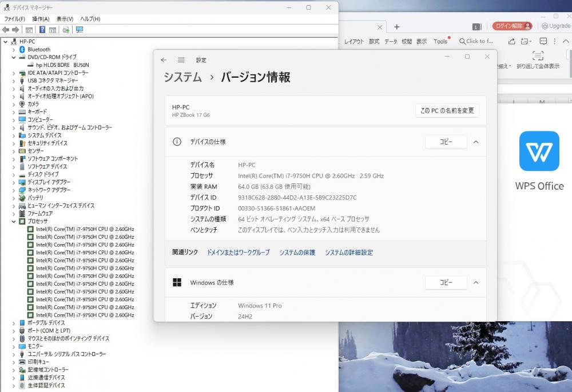Select the モニター category icon
The image size is (572, 392).
pos(22,346)
